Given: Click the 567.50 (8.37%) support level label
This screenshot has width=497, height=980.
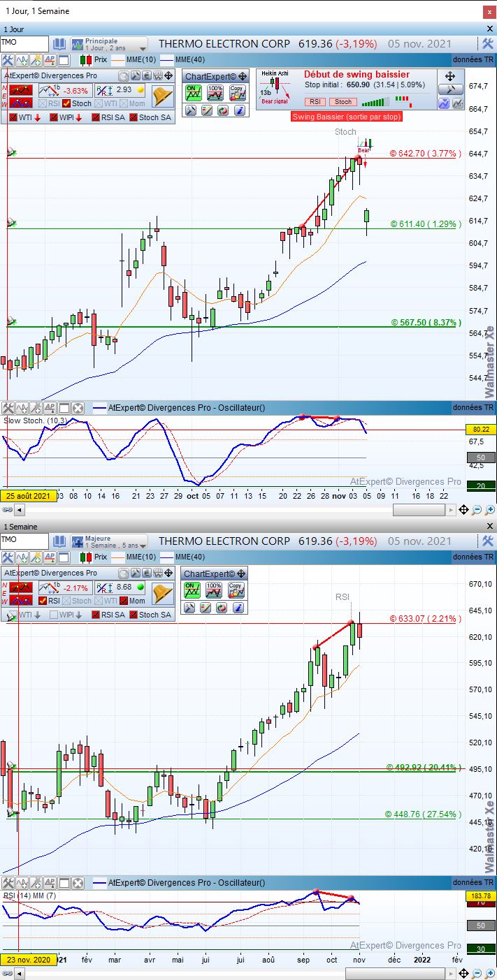Looking at the screenshot, I should click(x=425, y=323).
